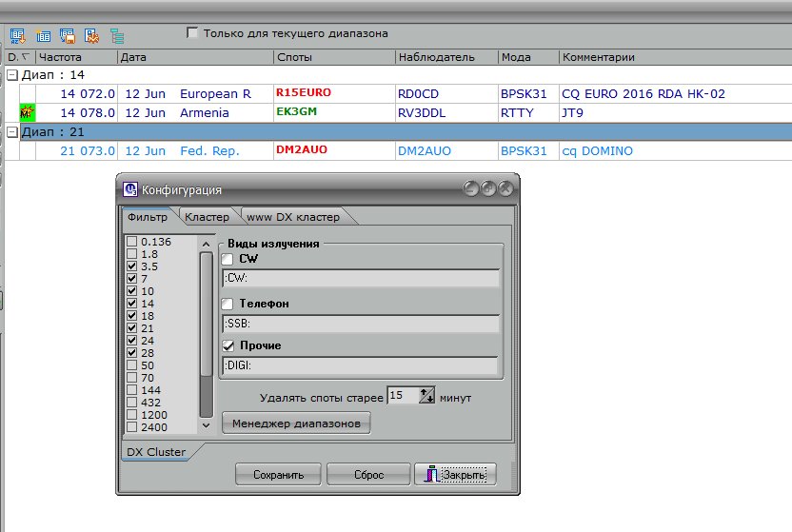The width and height of the screenshot is (792, 532).
Task: Switch to the Кластер tab
Action: point(207,218)
